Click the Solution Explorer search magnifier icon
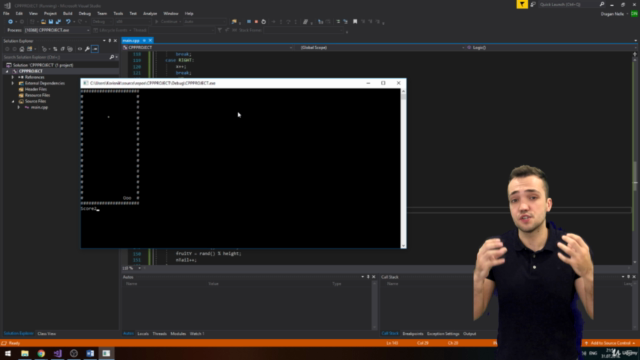The width and height of the screenshot is (640, 360). [111, 57]
